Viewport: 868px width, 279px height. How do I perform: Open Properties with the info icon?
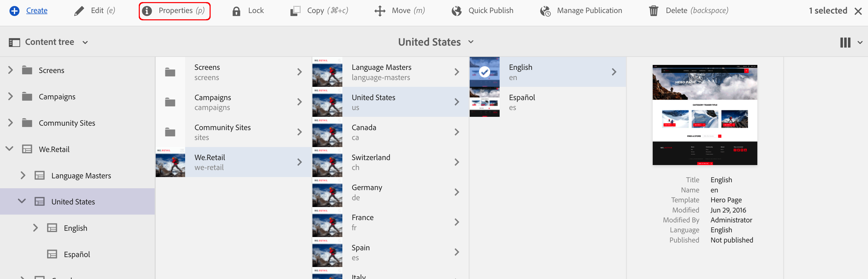[147, 11]
